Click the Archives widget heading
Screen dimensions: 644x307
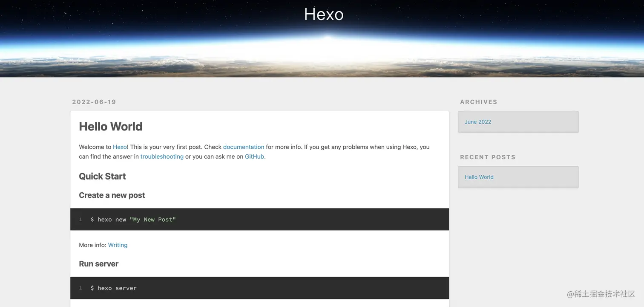[x=479, y=102]
